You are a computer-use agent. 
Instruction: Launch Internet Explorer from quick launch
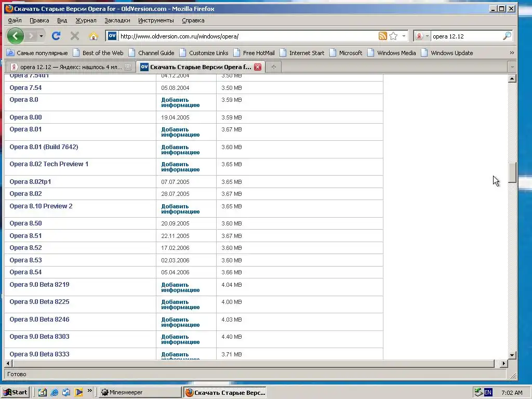coord(54,392)
